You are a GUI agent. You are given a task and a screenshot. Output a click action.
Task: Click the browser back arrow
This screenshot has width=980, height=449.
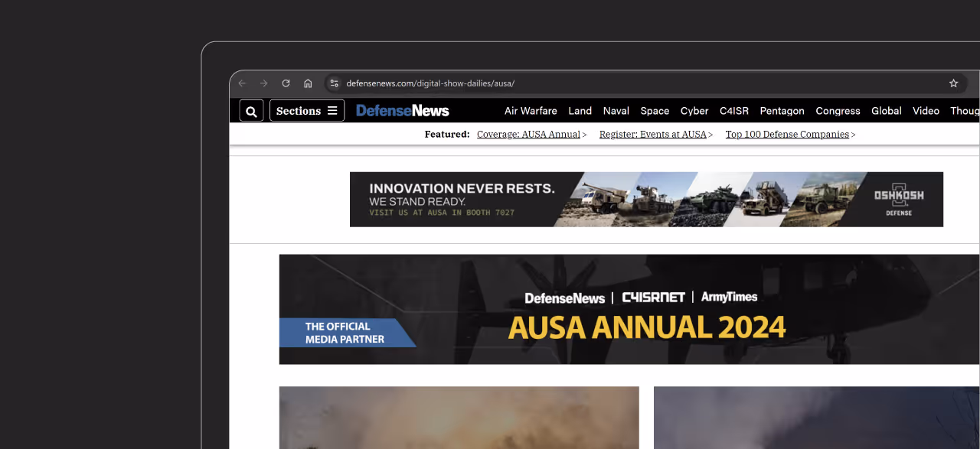242,83
